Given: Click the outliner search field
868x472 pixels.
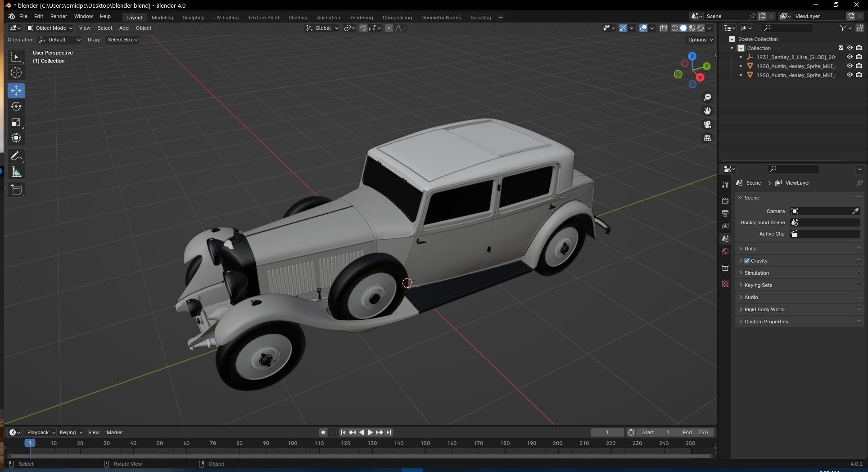Looking at the screenshot, I should pyautogui.click(x=789, y=28).
